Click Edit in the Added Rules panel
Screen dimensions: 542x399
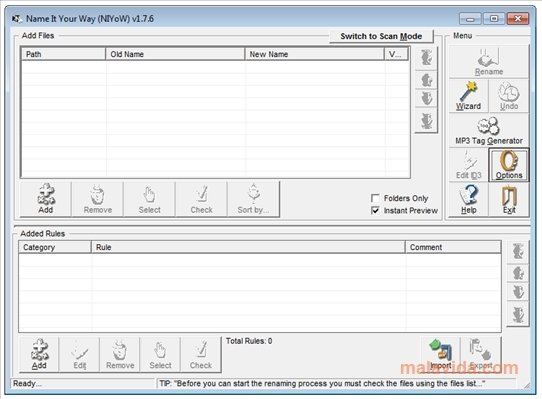[80, 355]
